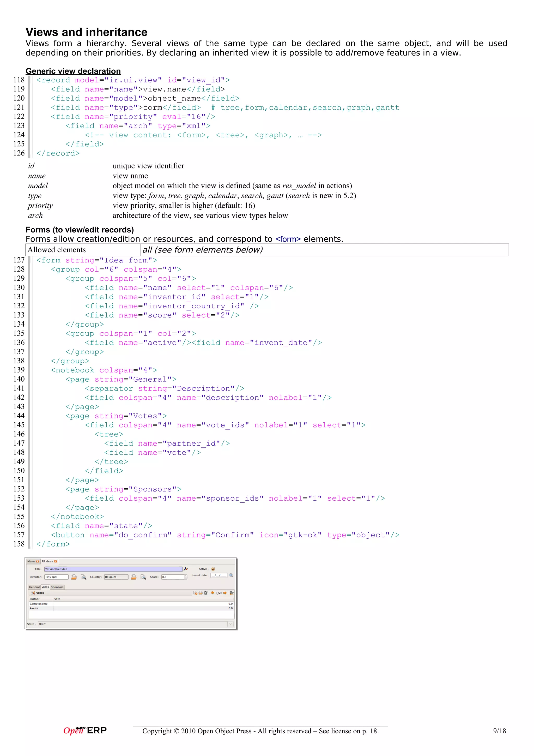Viewport: 534px width, 756px height.
Task: Open the Sponsors notebook page
Action: pos(57,587)
